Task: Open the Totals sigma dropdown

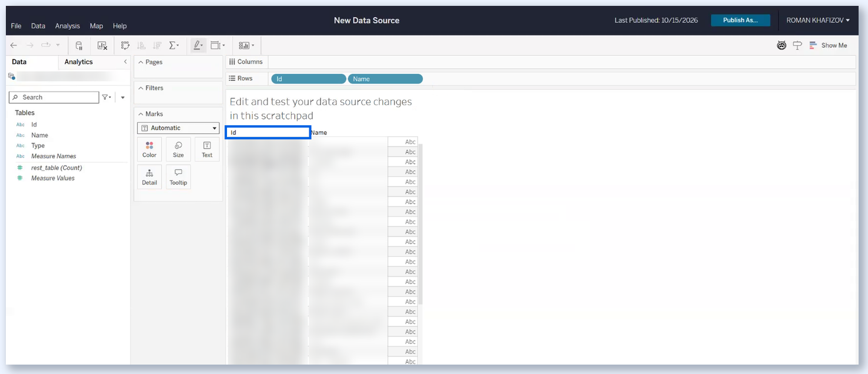Action: tap(174, 45)
